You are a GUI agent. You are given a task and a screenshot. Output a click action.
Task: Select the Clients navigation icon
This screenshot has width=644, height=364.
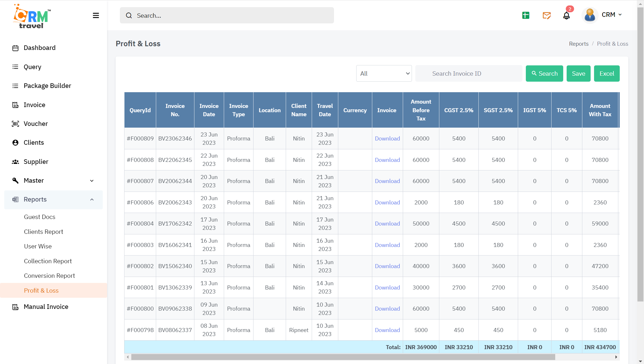15,142
